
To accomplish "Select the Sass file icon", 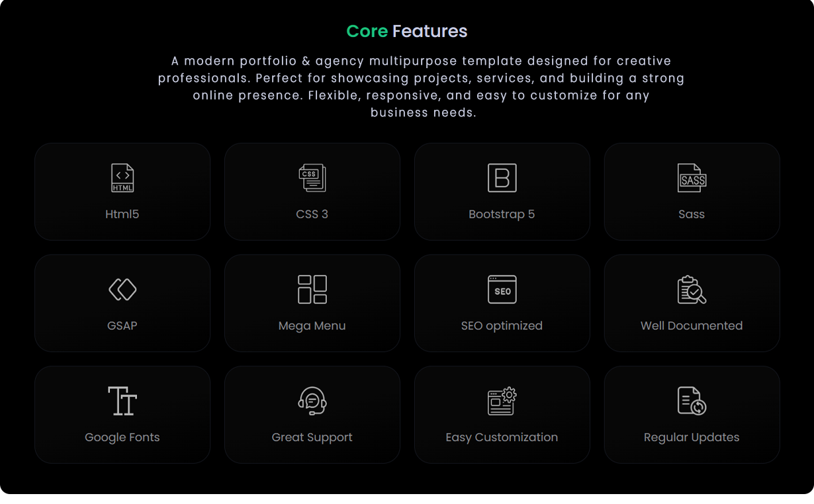I will tap(692, 177).
